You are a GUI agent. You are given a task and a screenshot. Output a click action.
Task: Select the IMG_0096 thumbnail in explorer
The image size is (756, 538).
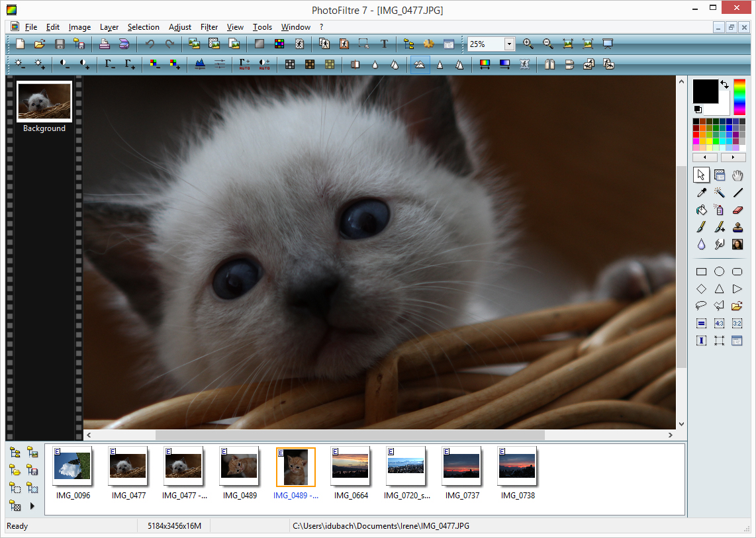(x=73, y=467)
